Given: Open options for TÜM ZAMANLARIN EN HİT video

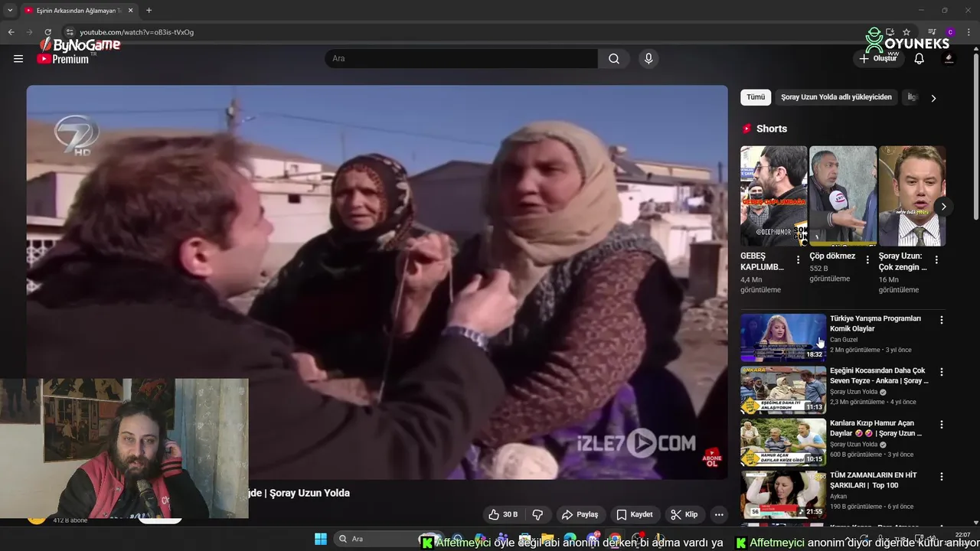Looking at the screenshot, I should tap(942, 476).
